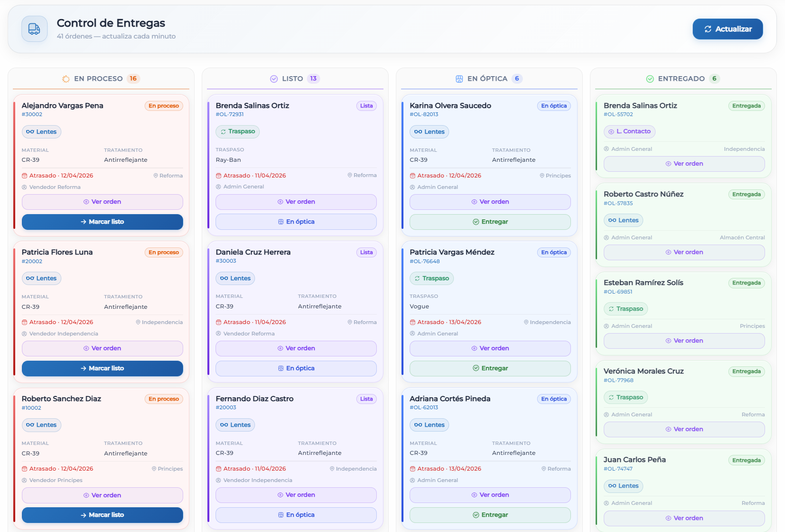Image resolution: width=785 pixels, height=532 pixels.
Task: Select the Entregado column header
Action: pyautogui.click(x=681, y=79)
